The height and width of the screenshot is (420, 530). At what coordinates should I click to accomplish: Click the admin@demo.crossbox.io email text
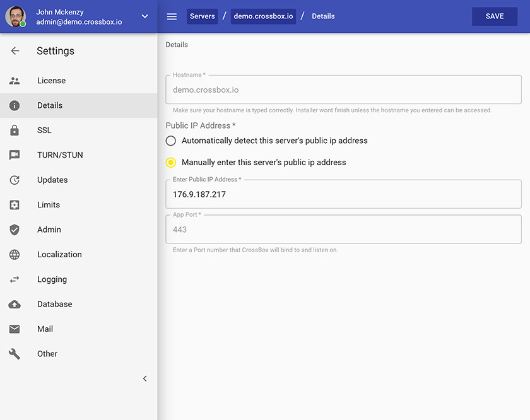click(79, 22)
